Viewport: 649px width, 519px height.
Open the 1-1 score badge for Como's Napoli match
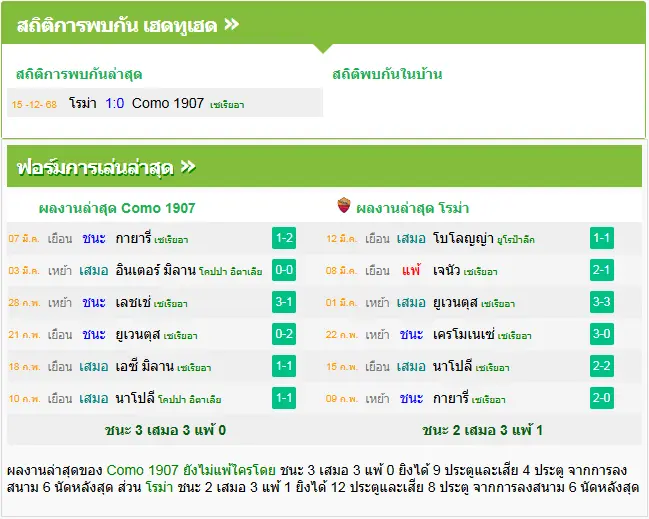click(x=284, y=398)
